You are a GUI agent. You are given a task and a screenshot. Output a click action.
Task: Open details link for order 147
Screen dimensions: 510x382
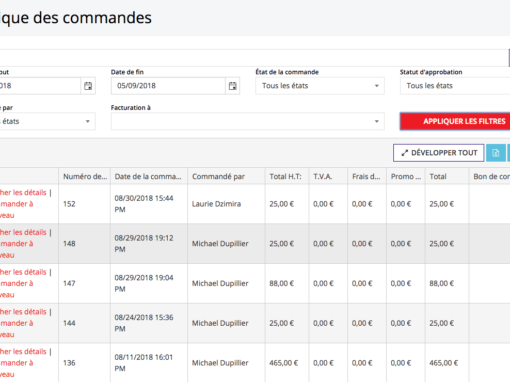23,272
